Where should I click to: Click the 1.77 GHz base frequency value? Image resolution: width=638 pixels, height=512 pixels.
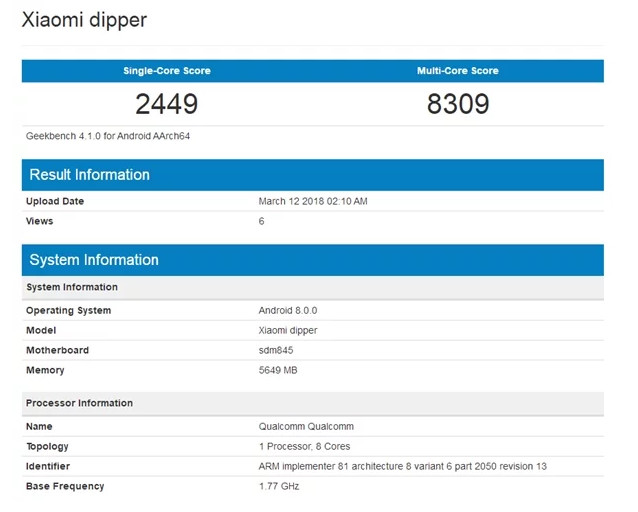[x=279, y=486]
